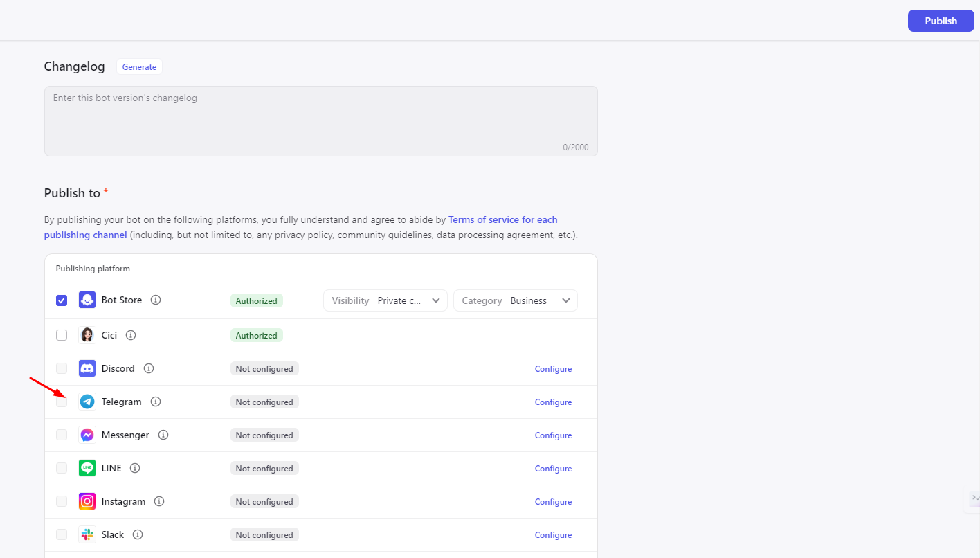This screenshot has width=980, height=558.
Task: Open info tooltip next to Messenger
Action: 163,435
